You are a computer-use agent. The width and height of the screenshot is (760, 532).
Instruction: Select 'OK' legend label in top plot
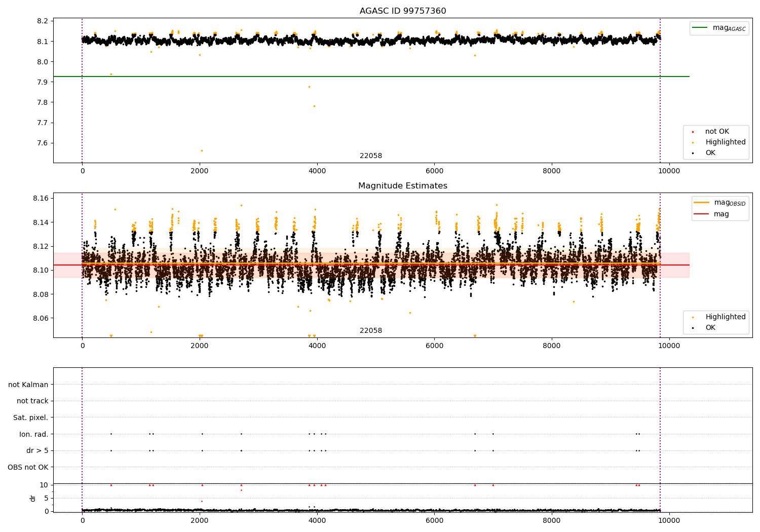coord(710,153)
